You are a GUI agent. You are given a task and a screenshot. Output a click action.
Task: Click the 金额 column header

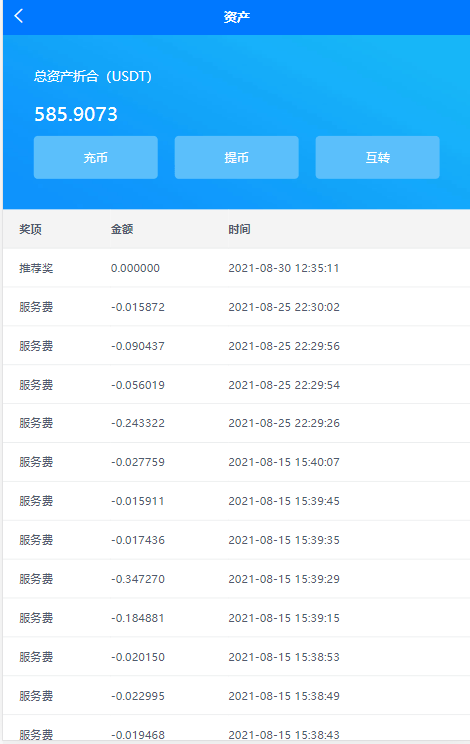click(122, 230)
